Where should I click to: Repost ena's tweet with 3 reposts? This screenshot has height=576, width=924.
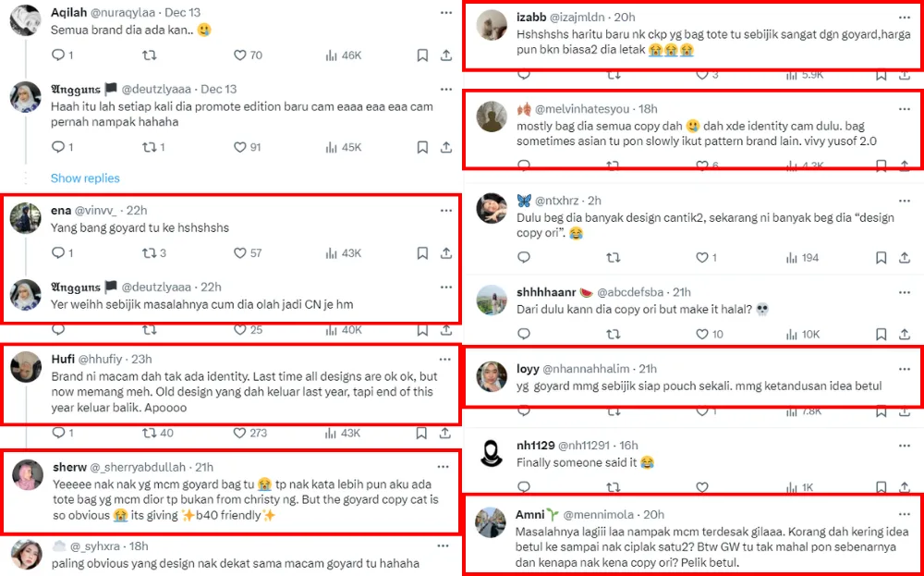(148, 253)
